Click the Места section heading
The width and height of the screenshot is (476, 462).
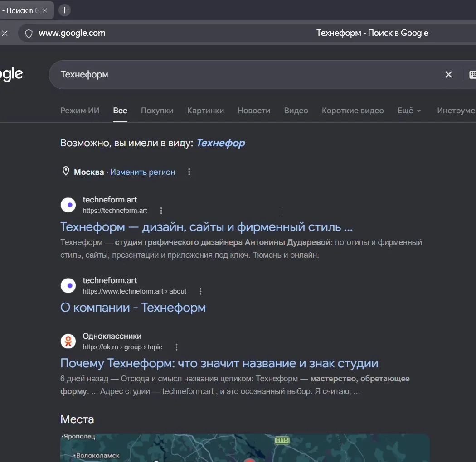77,419
